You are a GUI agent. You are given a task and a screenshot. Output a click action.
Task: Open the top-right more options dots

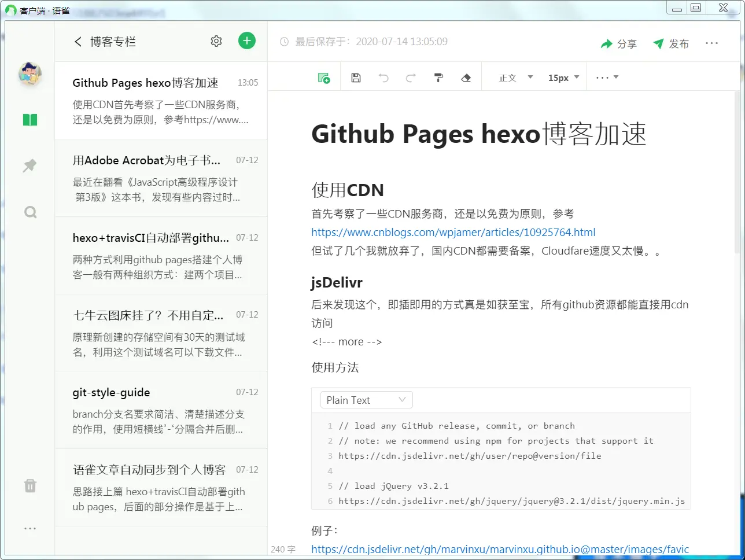[712, 43]
